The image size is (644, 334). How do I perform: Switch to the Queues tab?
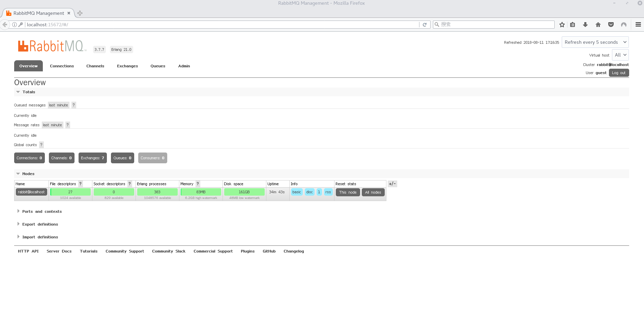pos(158,66)
